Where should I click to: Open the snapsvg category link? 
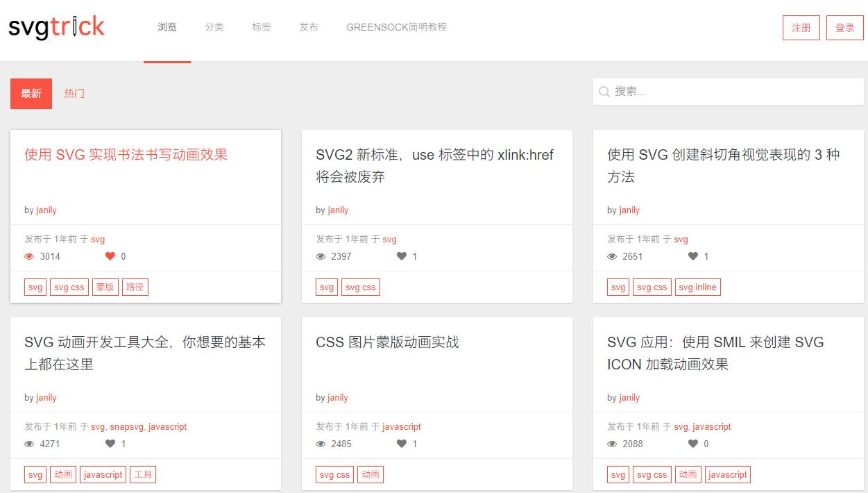[127, 427]
